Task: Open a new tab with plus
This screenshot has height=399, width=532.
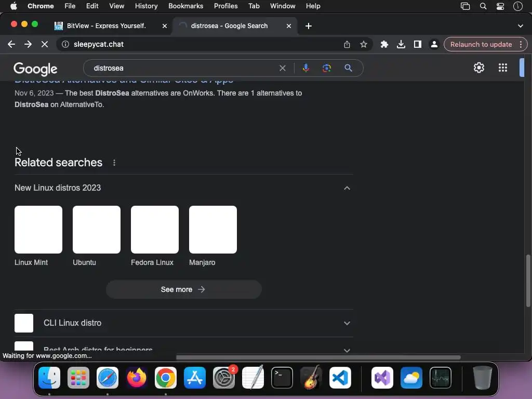Action: 309,26
